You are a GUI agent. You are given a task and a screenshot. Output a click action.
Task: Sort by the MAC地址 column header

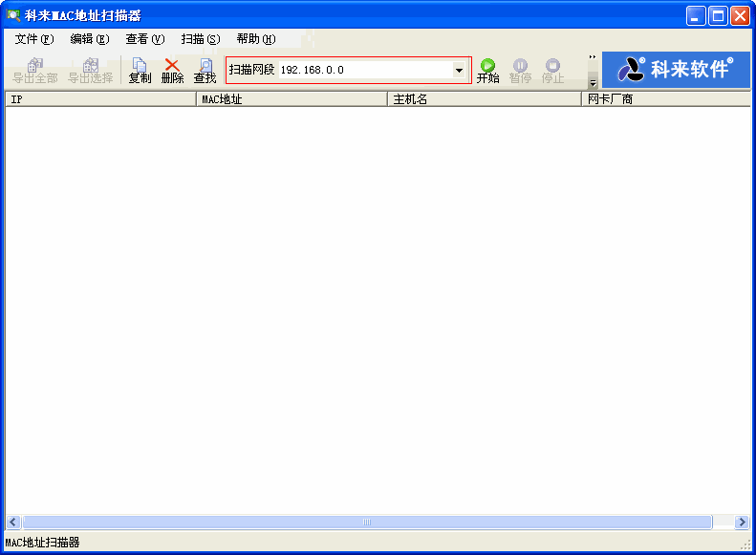[x=292, y=99]
